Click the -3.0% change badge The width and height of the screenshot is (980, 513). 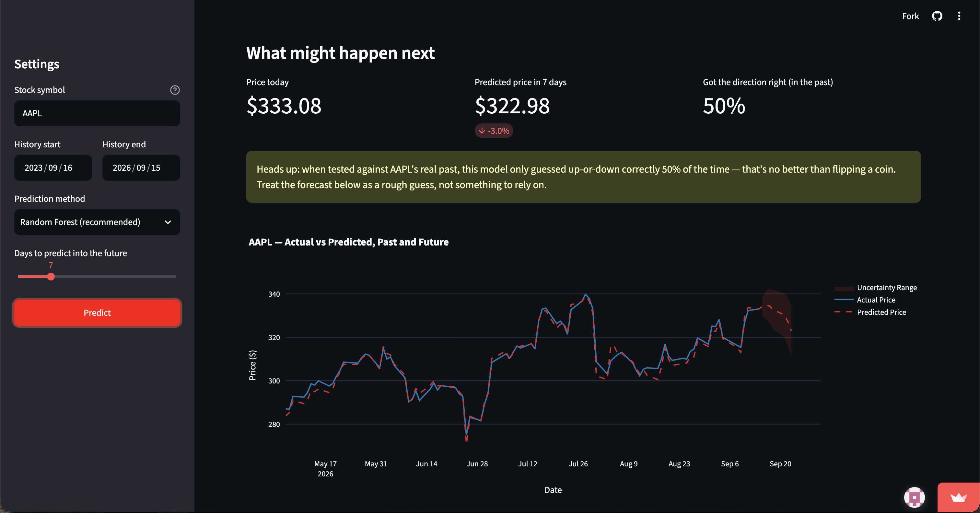494,131
